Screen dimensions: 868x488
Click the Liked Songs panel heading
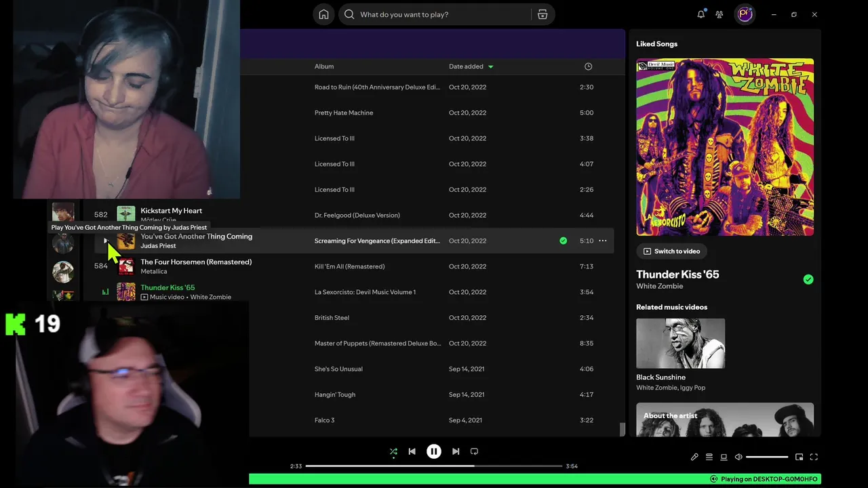656,43
